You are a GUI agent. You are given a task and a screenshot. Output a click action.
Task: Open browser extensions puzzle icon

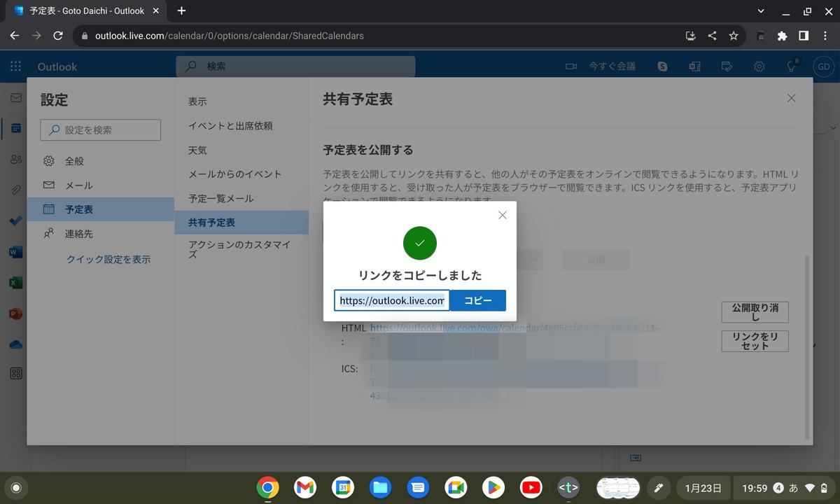(783, 36)
